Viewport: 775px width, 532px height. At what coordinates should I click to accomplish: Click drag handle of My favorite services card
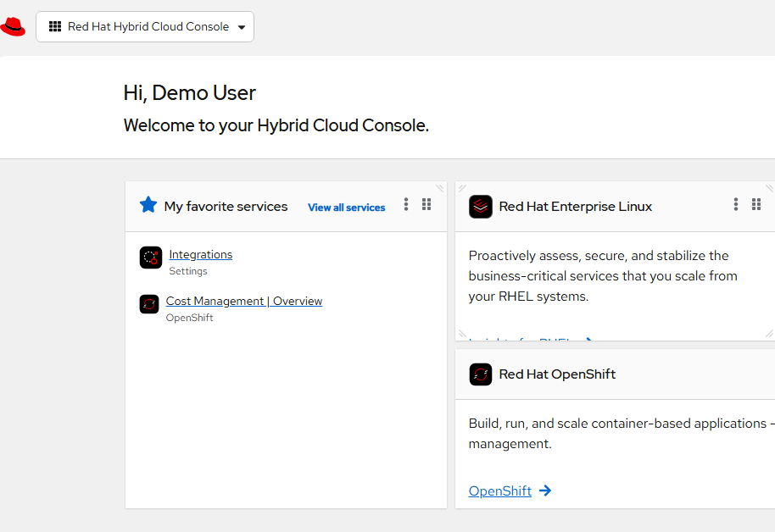(427, 204)
